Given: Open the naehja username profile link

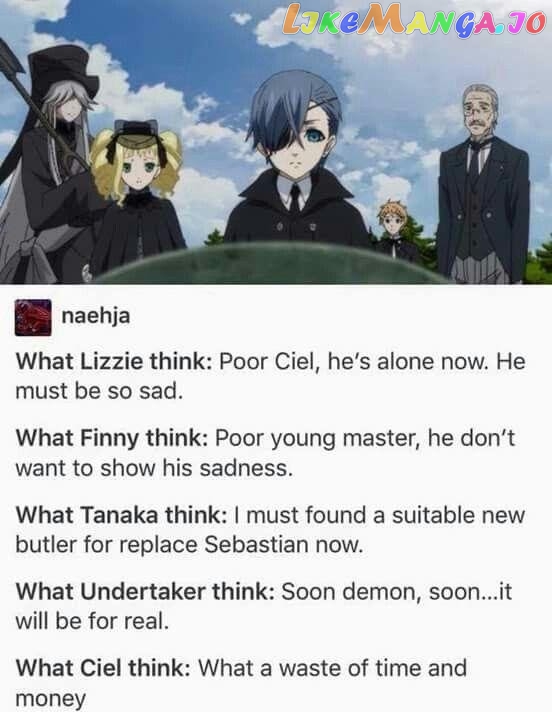Looking at the screenshot, I should click(96, 316).
